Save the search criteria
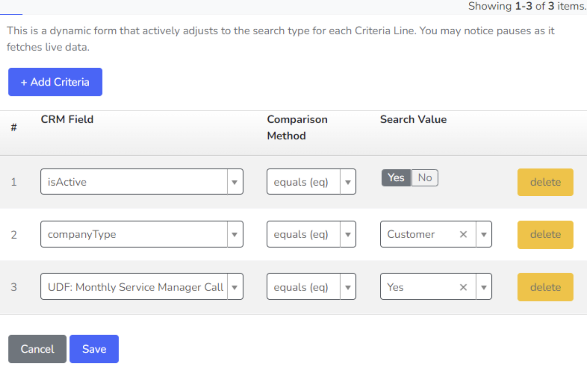This screenshot has width=588, height=368. pyautogui.click(x=94, y=349)
